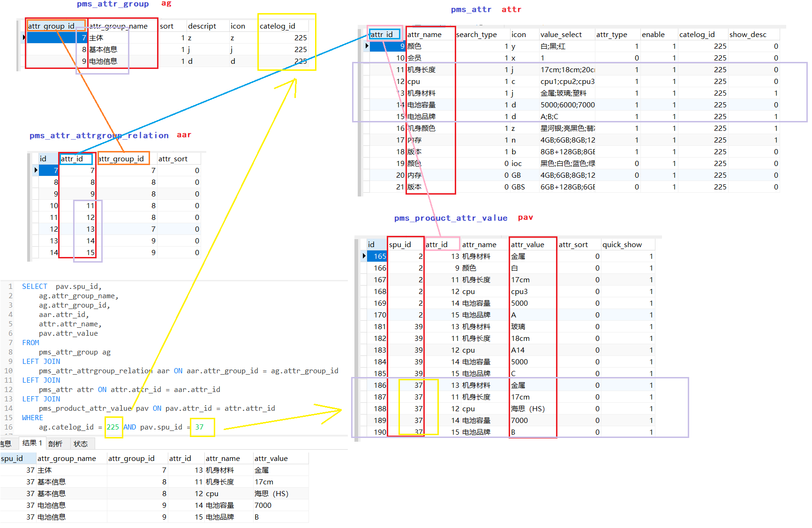812x528 pixels.
Task: Select the cpu1;cpu2;cpu3 value_select cell
Action: [x=567, y=81]
